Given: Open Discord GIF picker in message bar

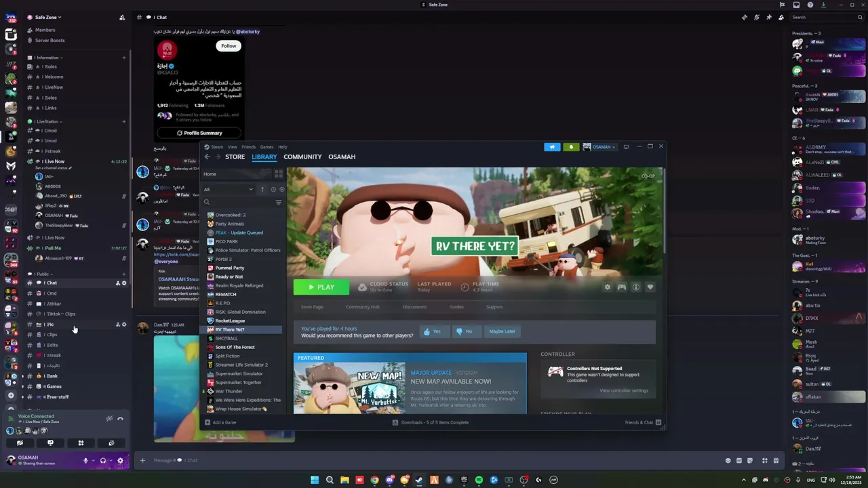Looking at the screenshot, I should (741, 460).
